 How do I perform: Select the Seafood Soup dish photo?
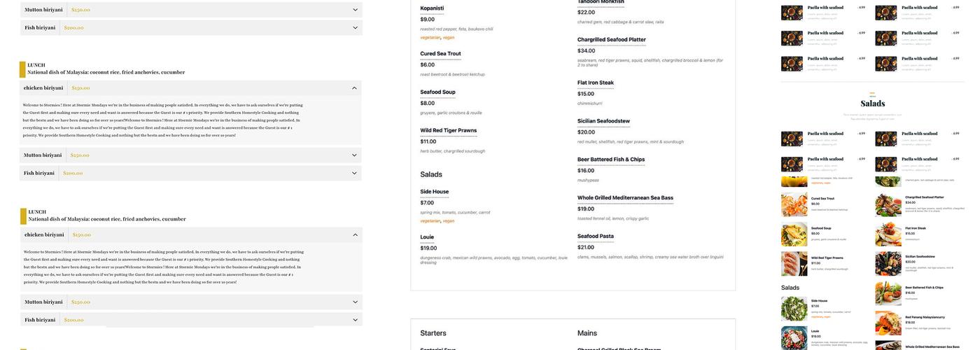pyautogui.click(x=794, y=234)
